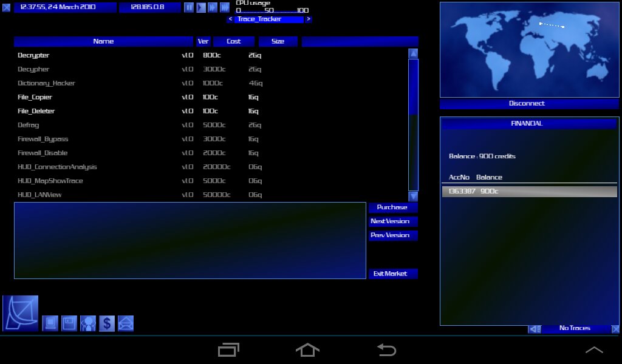The image size is (622, 364).
Task: Switch to next task with right arrow
Action: coord(309,19)
